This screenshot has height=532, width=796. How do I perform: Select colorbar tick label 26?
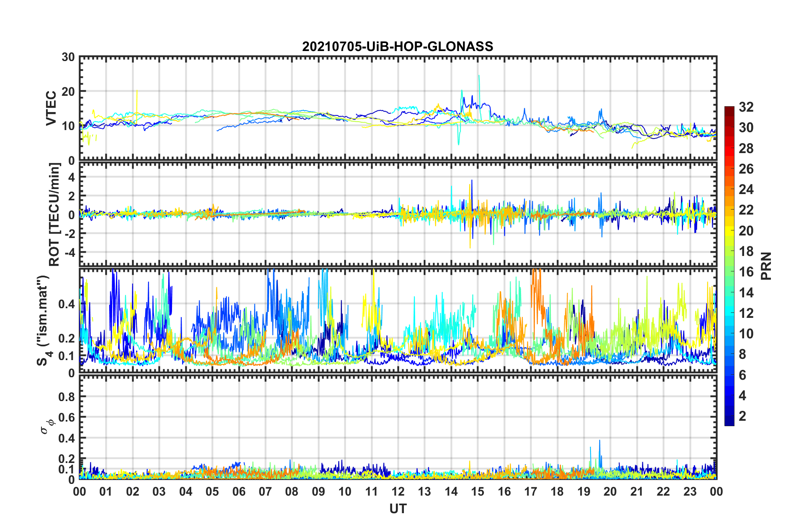coord(746,169)
